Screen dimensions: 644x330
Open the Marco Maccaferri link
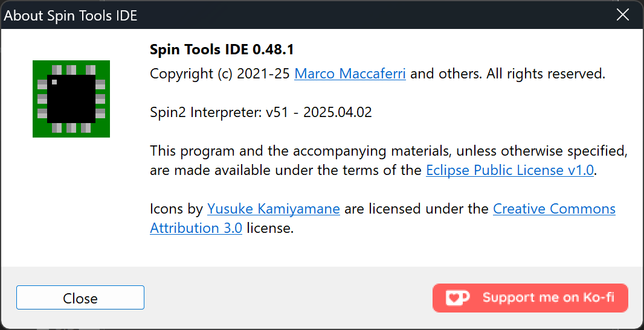tap(350, 74)
